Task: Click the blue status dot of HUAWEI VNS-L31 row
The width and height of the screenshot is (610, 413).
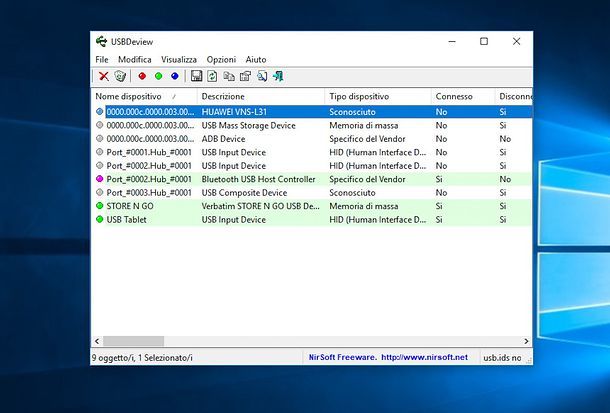Action: tap(100, 112)
